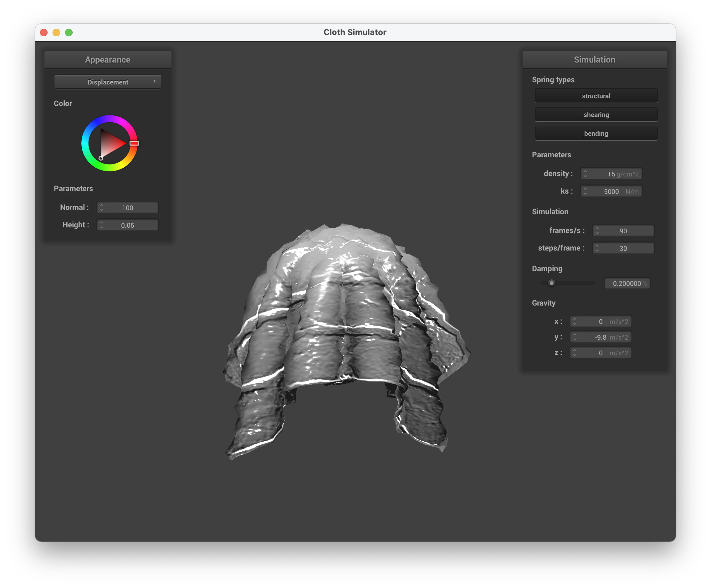Click the Damping slider handle
The image size is (711, 588).
pos(551,283)
